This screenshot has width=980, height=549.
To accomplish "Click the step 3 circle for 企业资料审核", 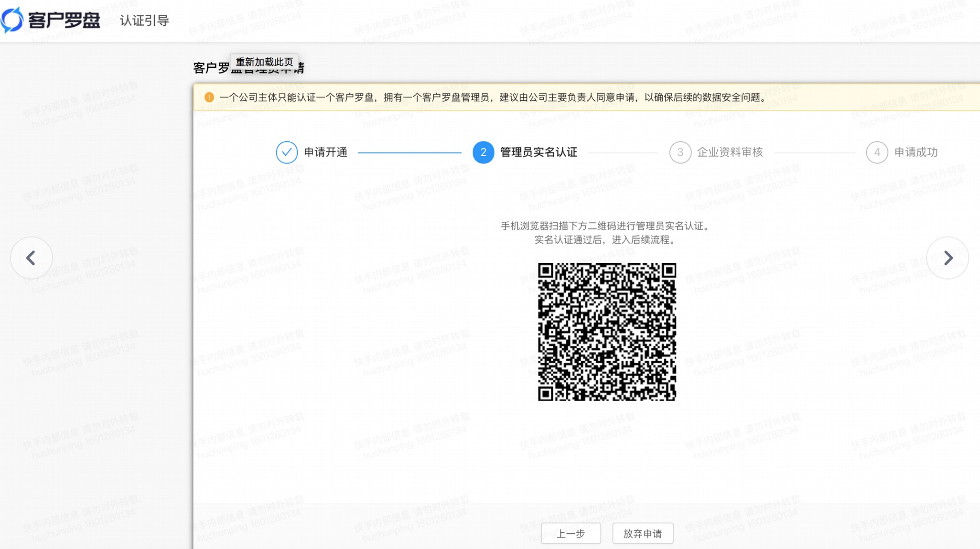I will [x=680, y=152].
